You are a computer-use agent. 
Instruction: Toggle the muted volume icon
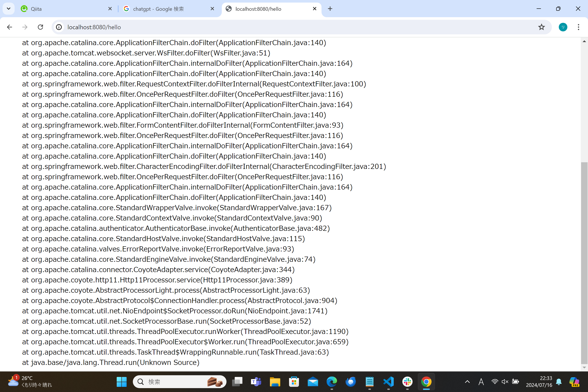[505, 381]
